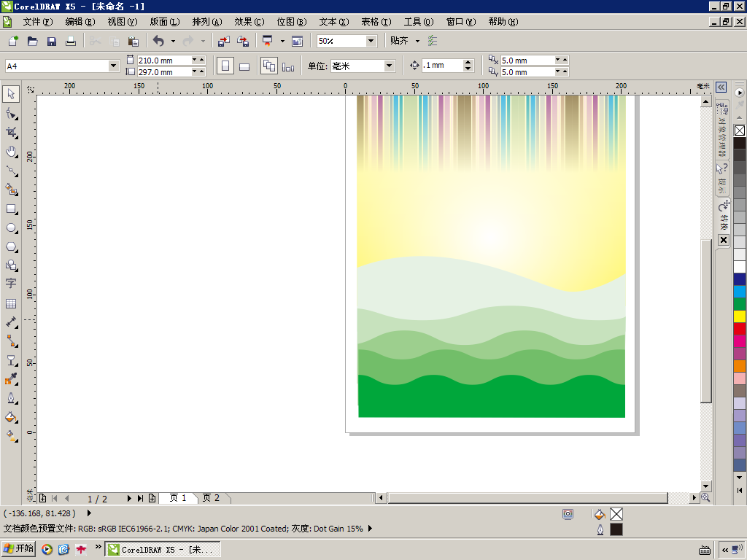The width and height of the screenshot is (747, 560).
Task: Select the Basic Shapes tool
Action: click(x=11, y=265)
